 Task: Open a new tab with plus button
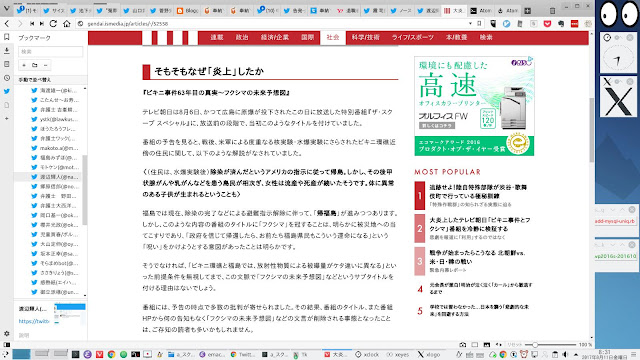click(x=527, y=11)
